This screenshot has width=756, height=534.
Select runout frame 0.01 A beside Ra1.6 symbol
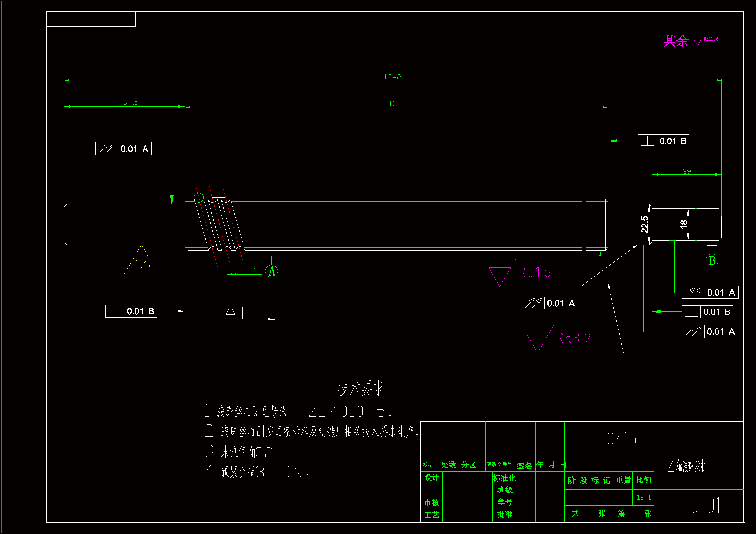[x=550, y=303]
